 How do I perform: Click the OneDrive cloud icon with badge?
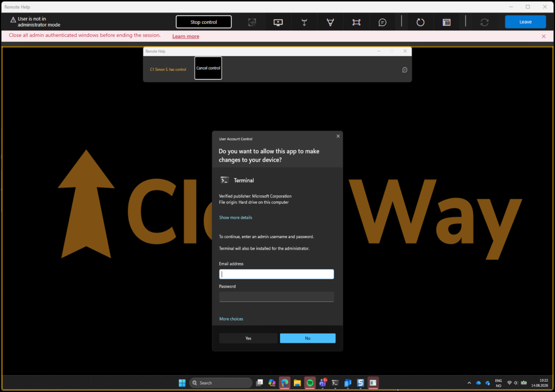coord(488,383)
